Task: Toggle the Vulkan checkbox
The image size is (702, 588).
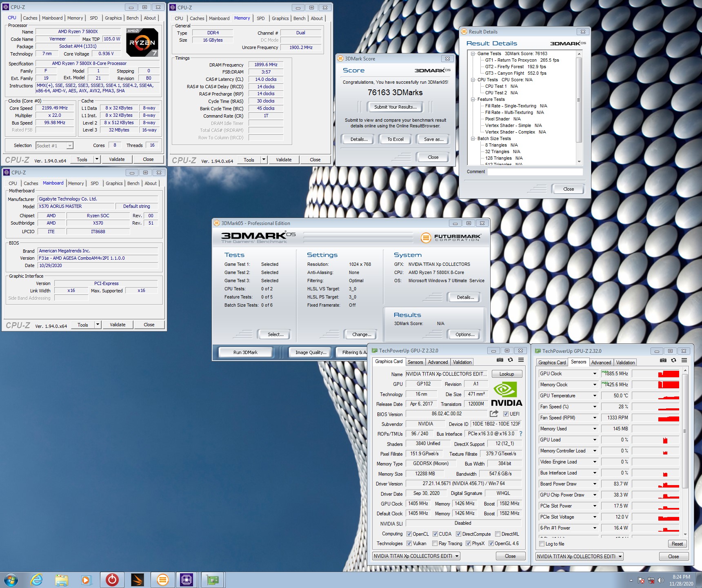Action: 409,543
